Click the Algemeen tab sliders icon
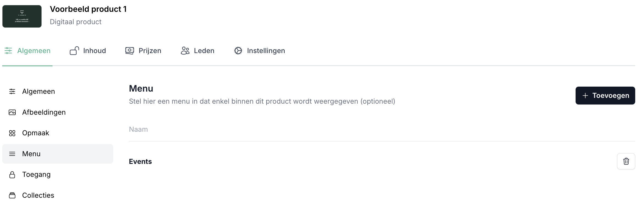 pos(8,51)
